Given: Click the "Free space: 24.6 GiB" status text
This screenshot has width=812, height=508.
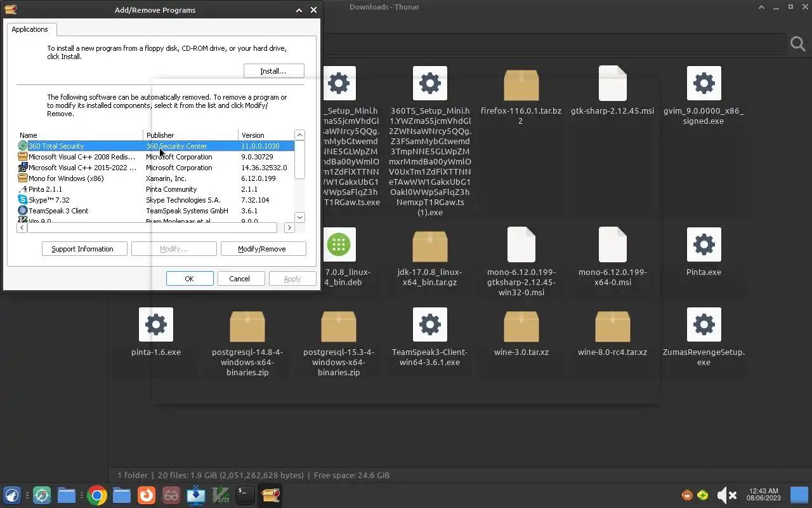Looking at the screenshot, I should pos(351,475).
